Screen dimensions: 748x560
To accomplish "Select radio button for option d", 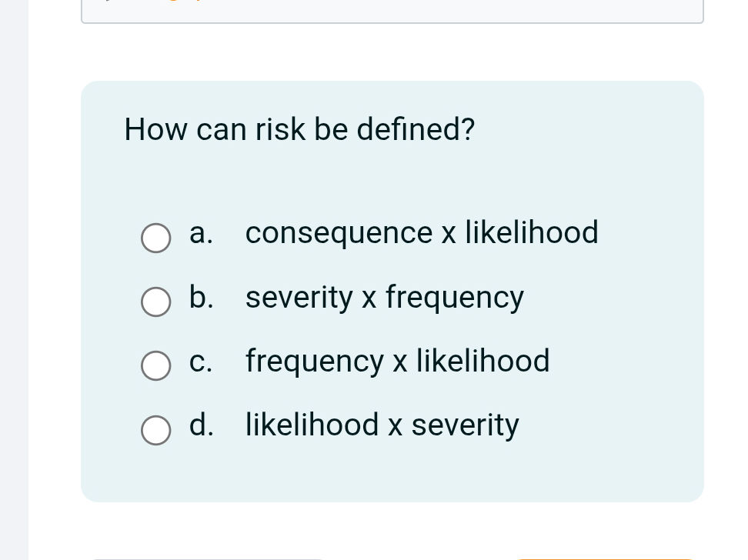I will (156, 430).
